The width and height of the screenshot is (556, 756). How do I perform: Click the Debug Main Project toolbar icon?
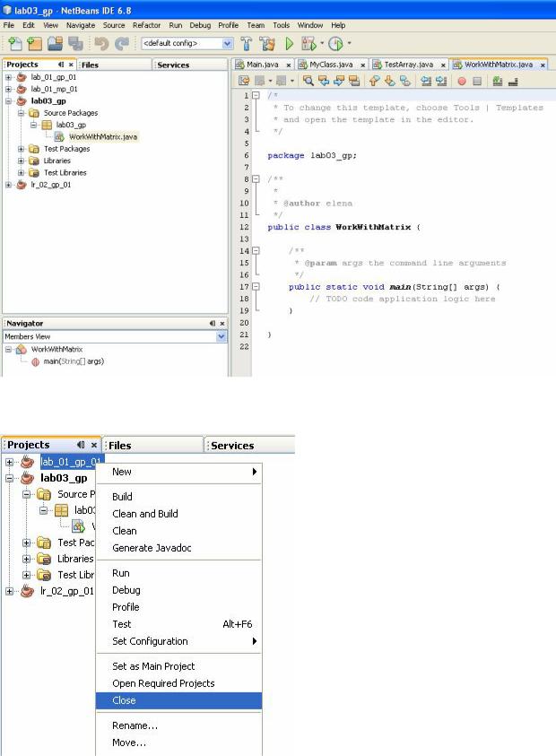pos(308,44)
